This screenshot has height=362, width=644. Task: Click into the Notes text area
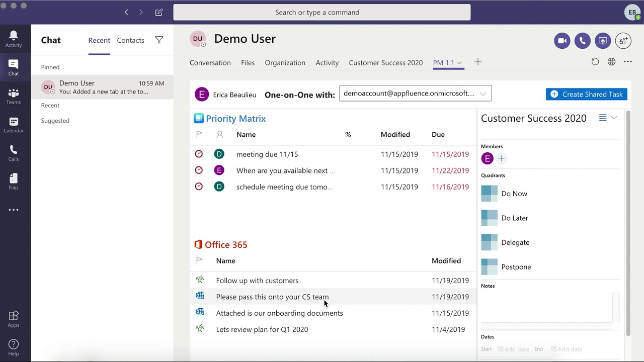[546, 307]
